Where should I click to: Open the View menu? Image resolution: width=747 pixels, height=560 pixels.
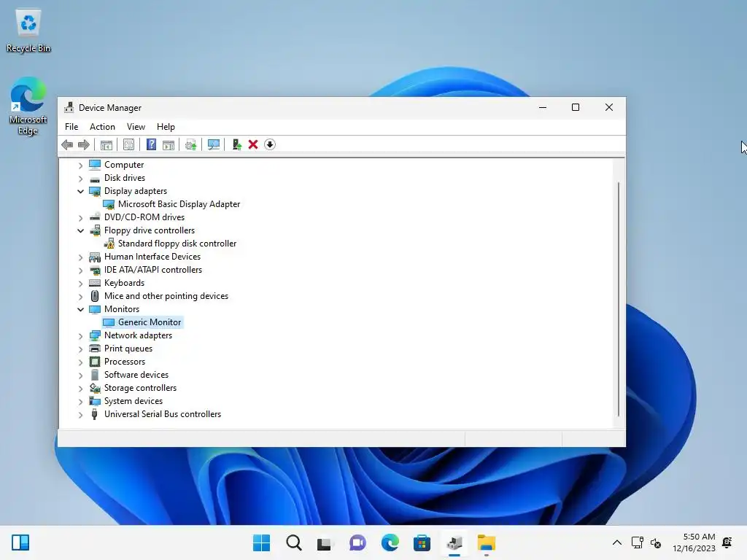136,127
